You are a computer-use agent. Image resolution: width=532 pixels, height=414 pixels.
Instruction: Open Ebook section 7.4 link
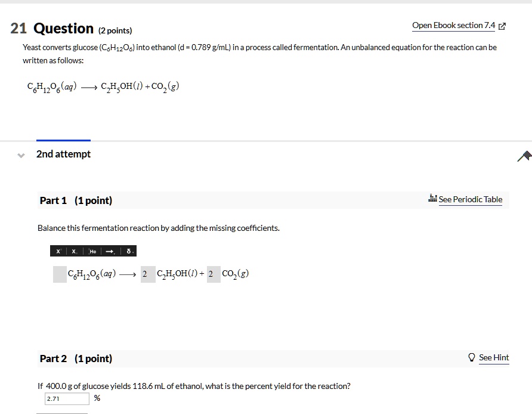454,26
